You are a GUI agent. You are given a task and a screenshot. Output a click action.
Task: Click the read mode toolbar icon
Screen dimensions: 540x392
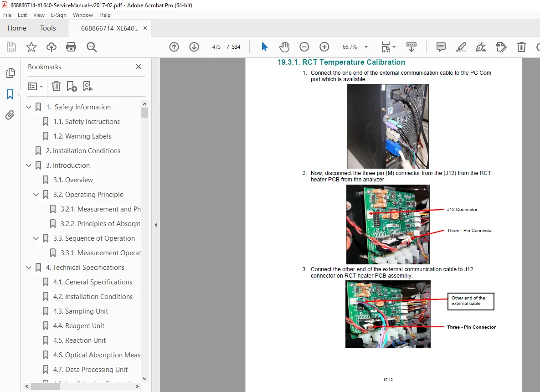[411, 47]
